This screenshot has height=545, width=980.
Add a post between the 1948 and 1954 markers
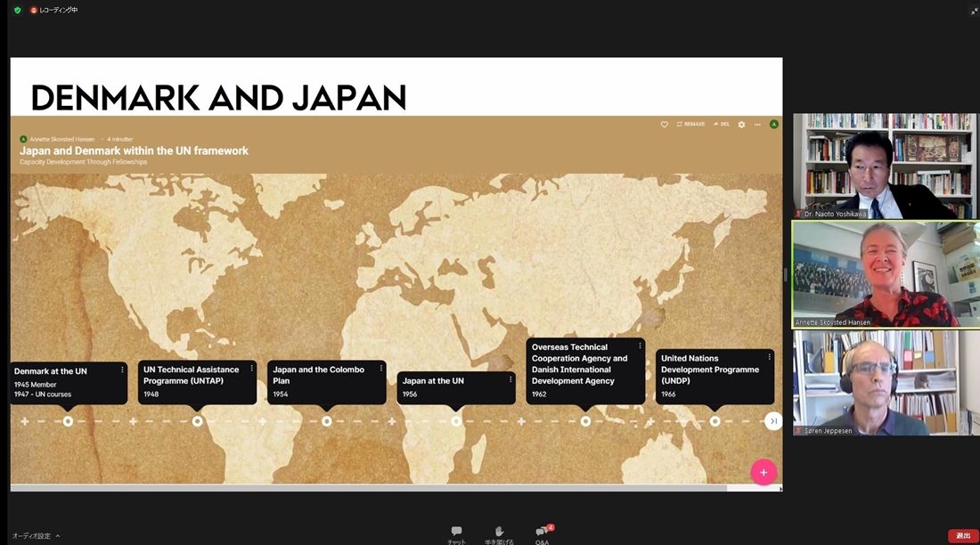click(263, 421)
